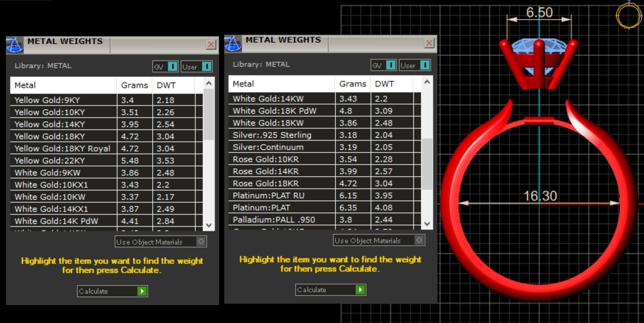Toggle User library in right panel

click(425, 65)
